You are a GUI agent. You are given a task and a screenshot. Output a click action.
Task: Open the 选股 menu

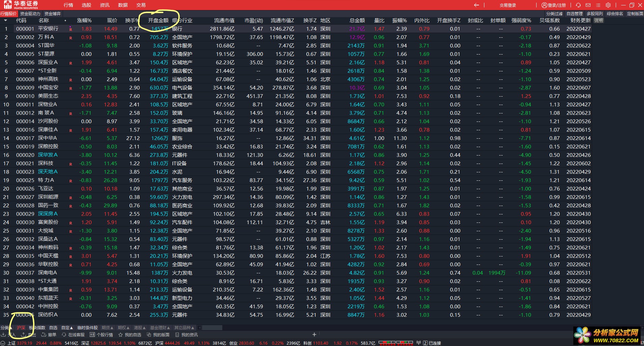click(87, 5)
